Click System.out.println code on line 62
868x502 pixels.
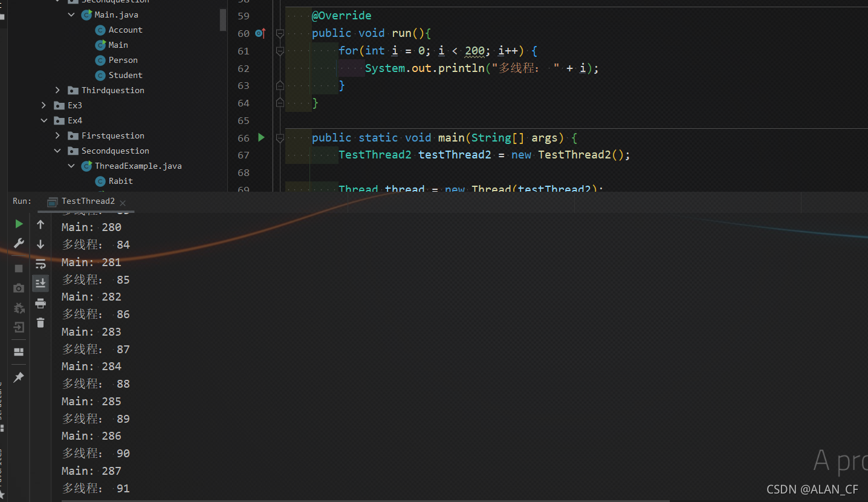pyautogui.click(x=425, y=68)
